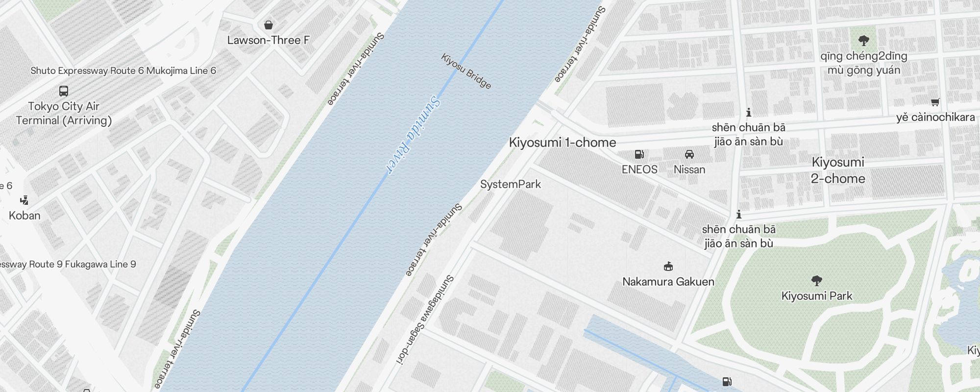Select the fuel station icon at map bottom
Screen dimensions: 980x392
click(727, 382)
